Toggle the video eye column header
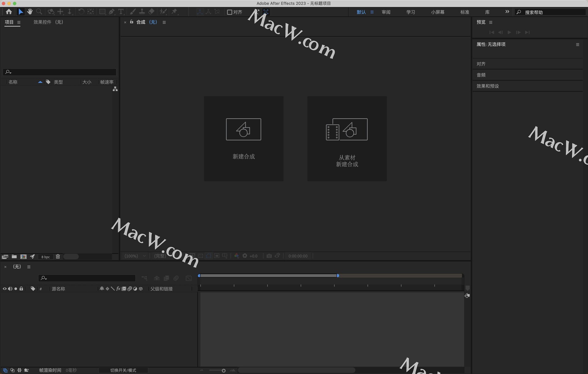This screenshot has width=588, height=374. (5, 289)
